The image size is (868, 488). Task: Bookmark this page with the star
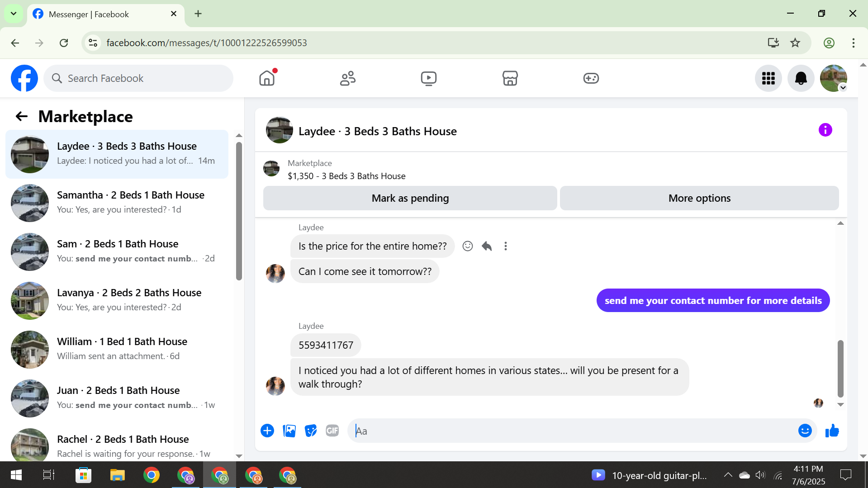click(795, 43)
